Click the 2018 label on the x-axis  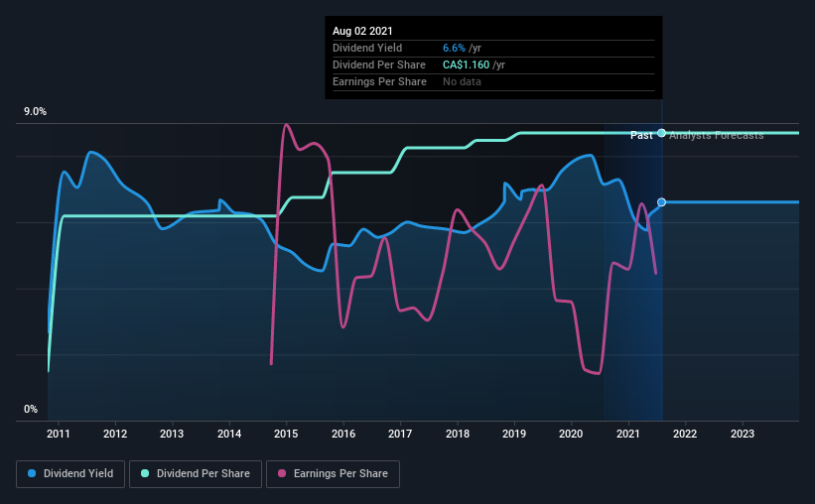point(458,434)
